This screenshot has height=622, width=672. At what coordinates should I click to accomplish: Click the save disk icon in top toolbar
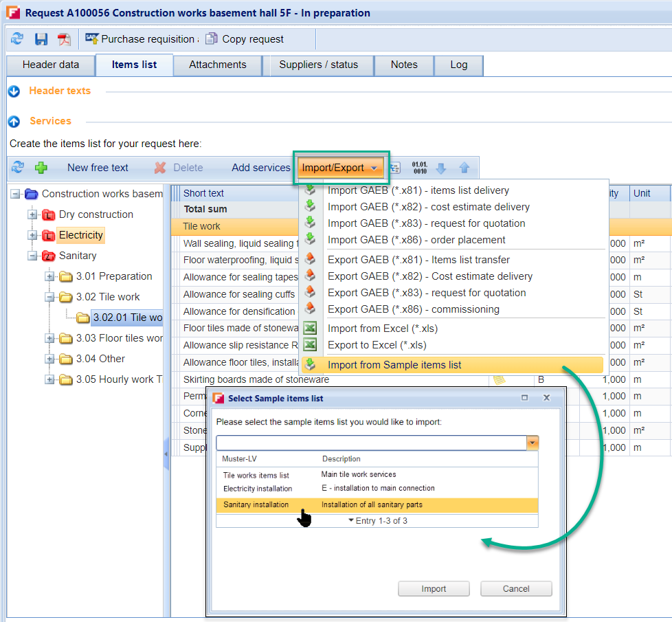coord(41,39)
